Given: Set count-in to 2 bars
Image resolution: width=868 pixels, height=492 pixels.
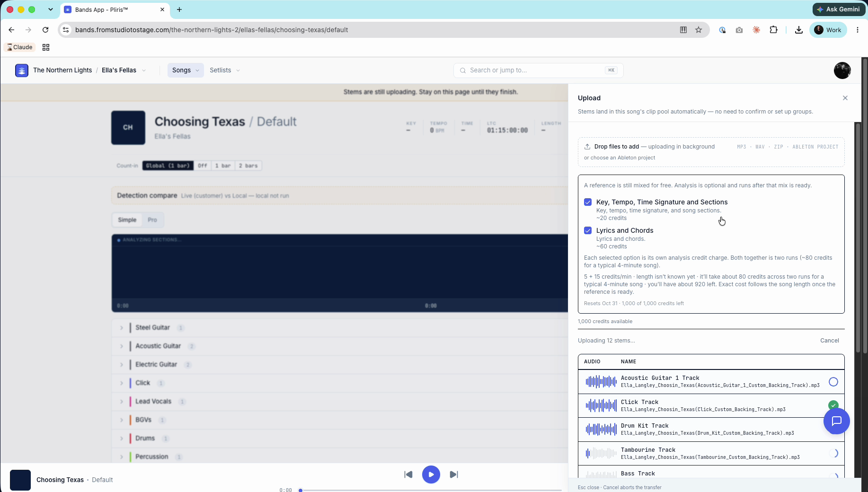Looking at the screenshot, I should [x=248, y=166].
